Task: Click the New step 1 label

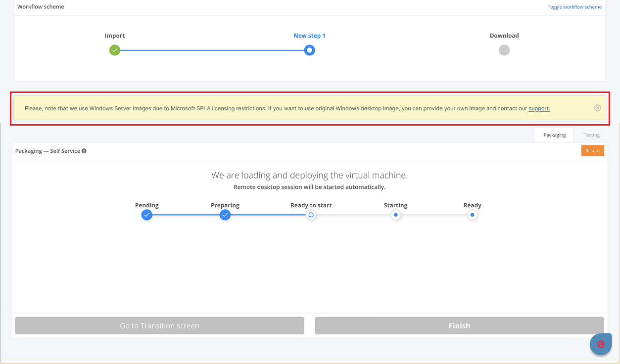Action: click(x=309, y=36)
